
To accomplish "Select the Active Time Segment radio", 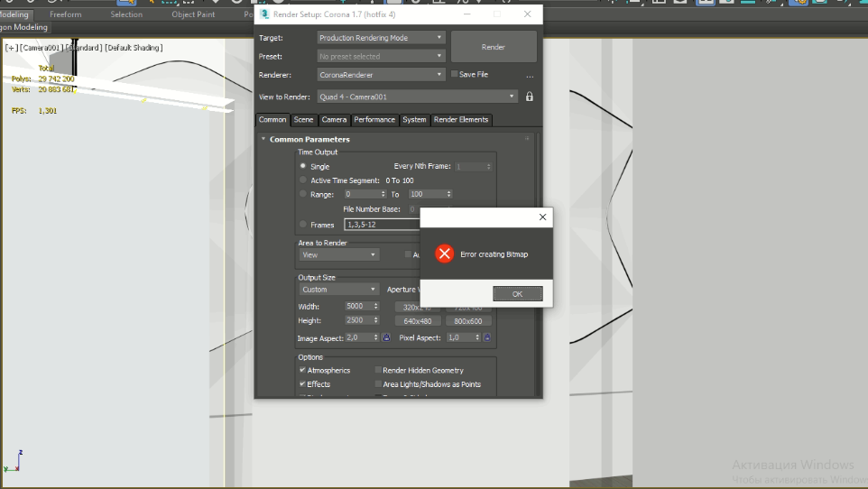I will coord(303,180).
